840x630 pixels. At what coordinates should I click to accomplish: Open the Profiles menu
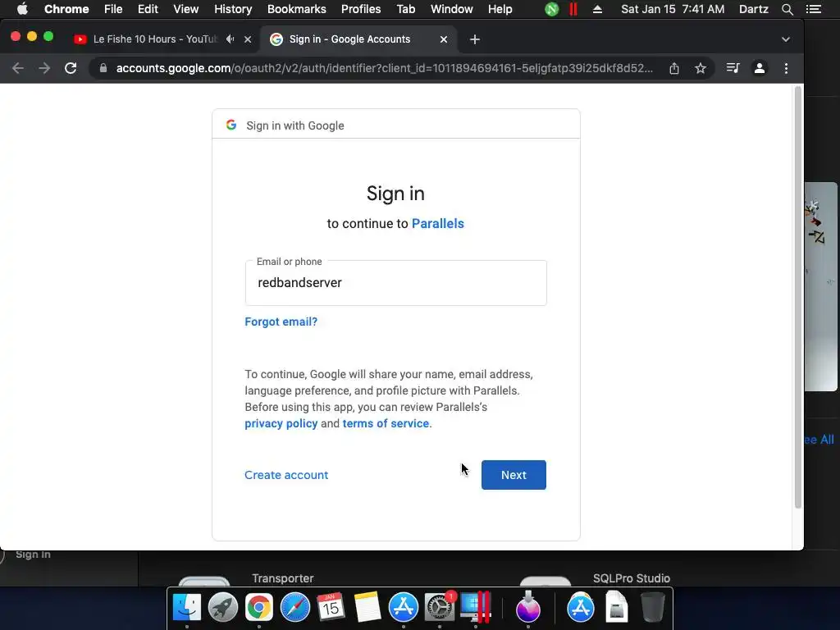pyautogui.click(x=361, y=9)
